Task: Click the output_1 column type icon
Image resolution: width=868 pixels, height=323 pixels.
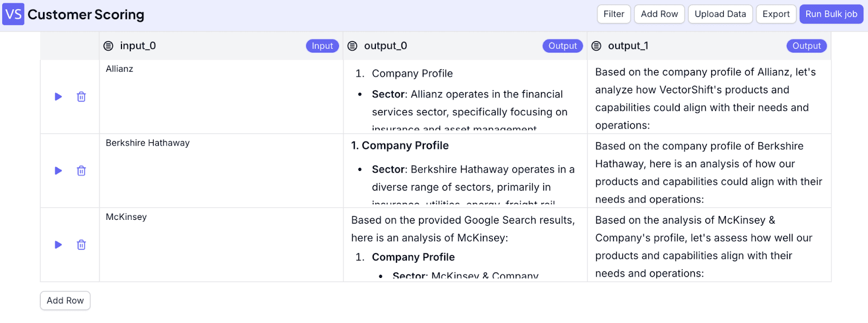Action: point(596,46)
